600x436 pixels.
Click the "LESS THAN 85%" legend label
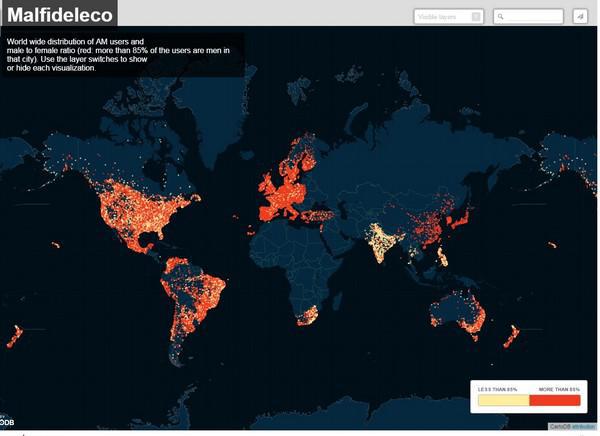[x=498, y=388]
